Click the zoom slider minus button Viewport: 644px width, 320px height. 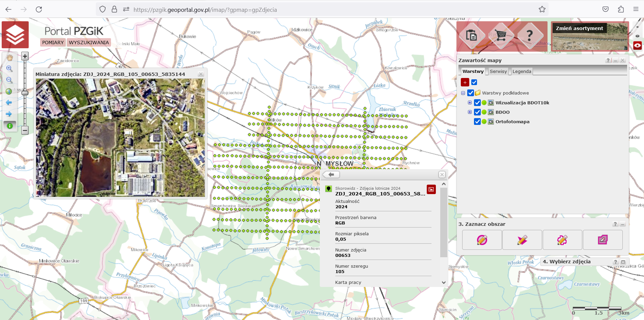pos(25,130)
